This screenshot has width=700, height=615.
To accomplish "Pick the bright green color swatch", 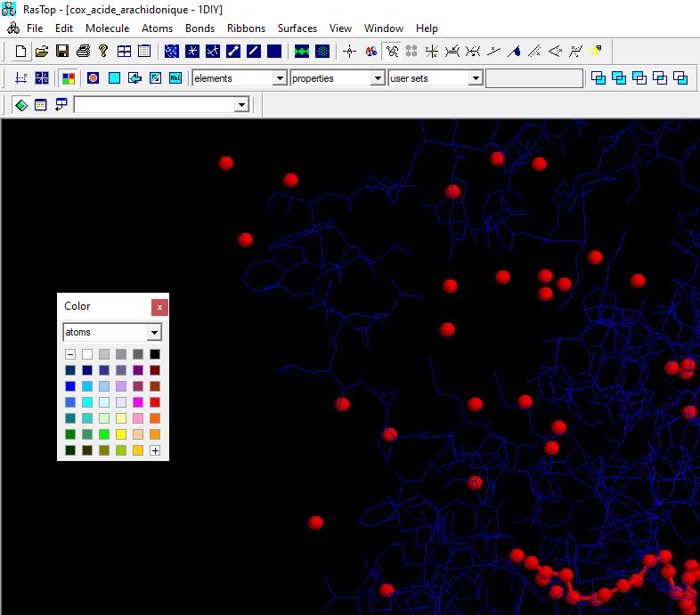I will coord(104,434).
